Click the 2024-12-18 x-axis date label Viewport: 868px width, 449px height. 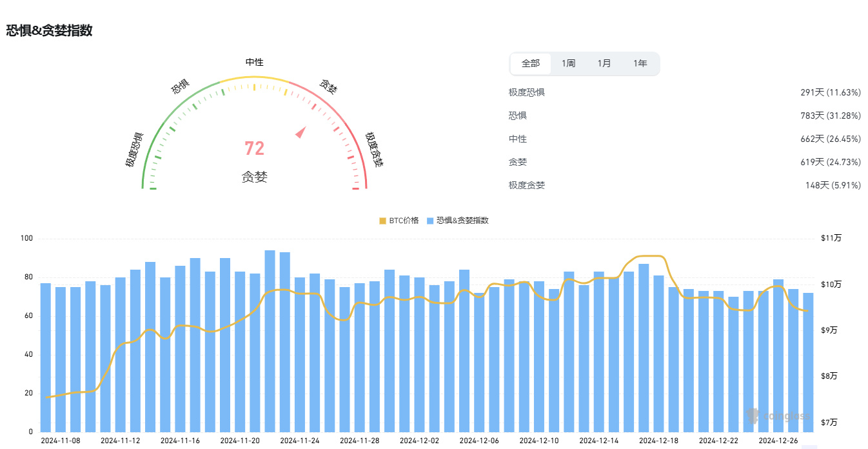click(658, 441)
